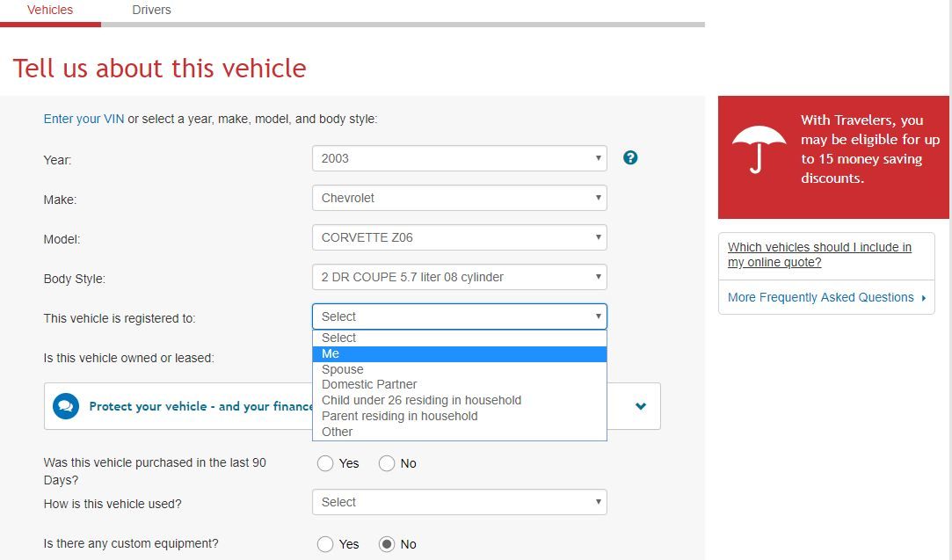The width and height of the screenshot is (952, 560).
Task: Select No for custom equipment
Action: (387, 544)
